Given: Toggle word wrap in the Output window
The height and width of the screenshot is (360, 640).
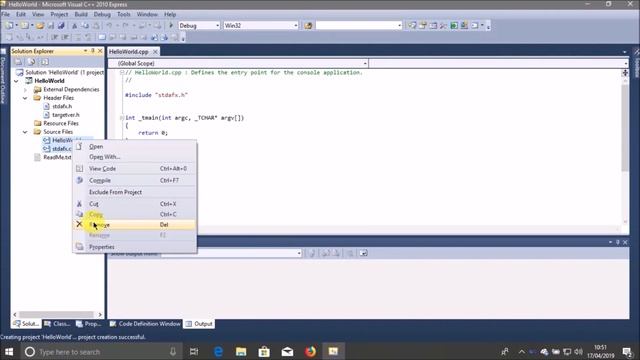Looking at the screenshot, I should point(363,253).
